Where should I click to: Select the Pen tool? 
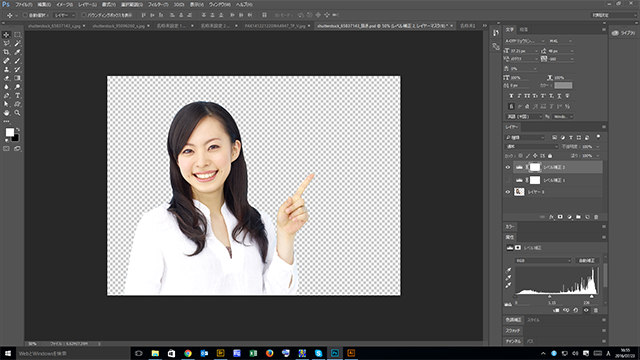click(x=6, y=96)
